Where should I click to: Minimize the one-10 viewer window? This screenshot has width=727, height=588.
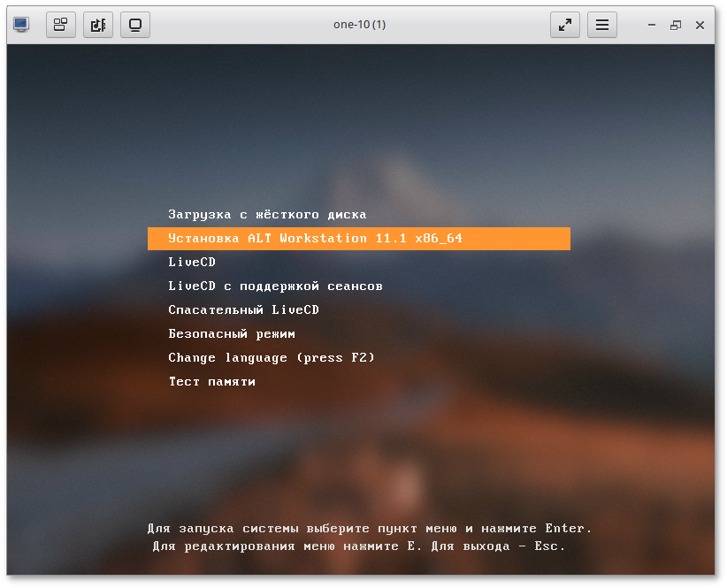click(651, 26)
